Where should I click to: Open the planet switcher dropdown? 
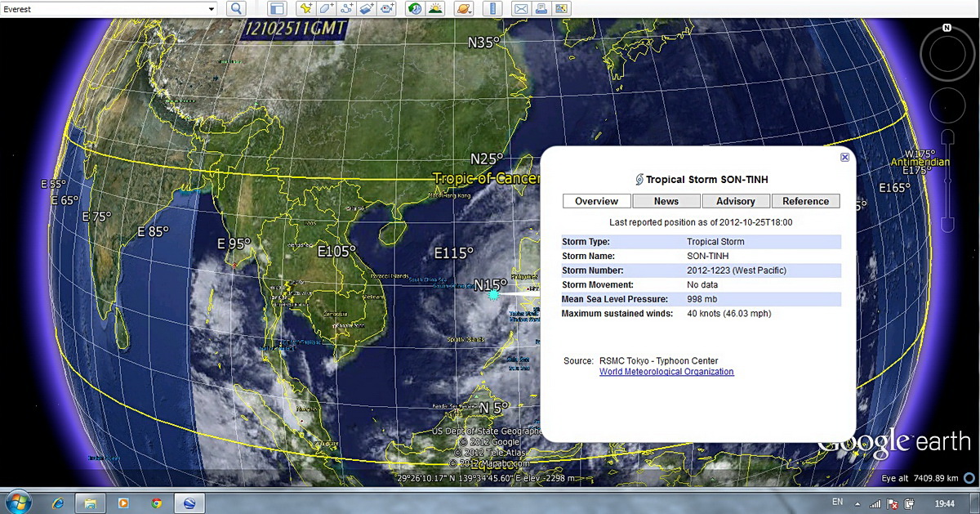[x=463, y=8]
